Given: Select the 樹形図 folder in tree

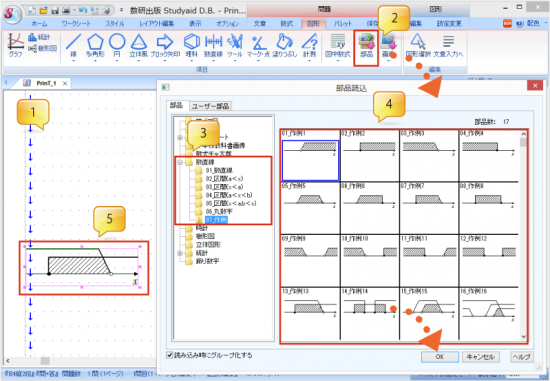Looking at the screenshot, I should tap(205, 236).
